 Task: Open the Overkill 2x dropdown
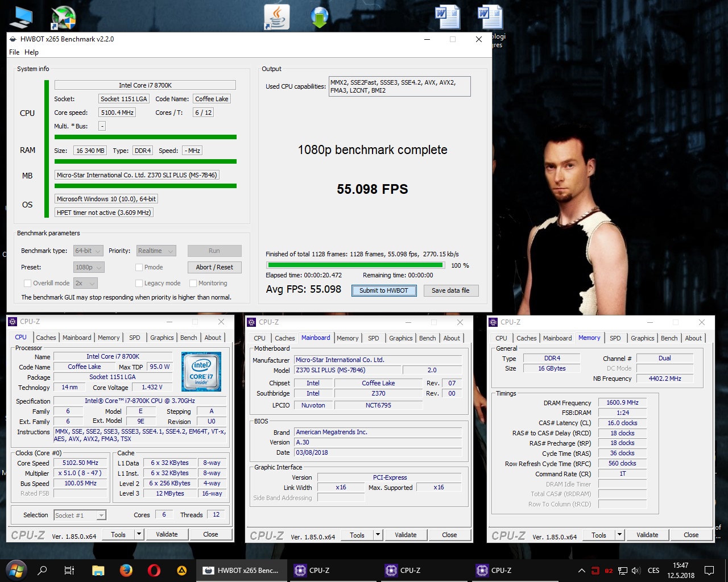click(85, 283)
